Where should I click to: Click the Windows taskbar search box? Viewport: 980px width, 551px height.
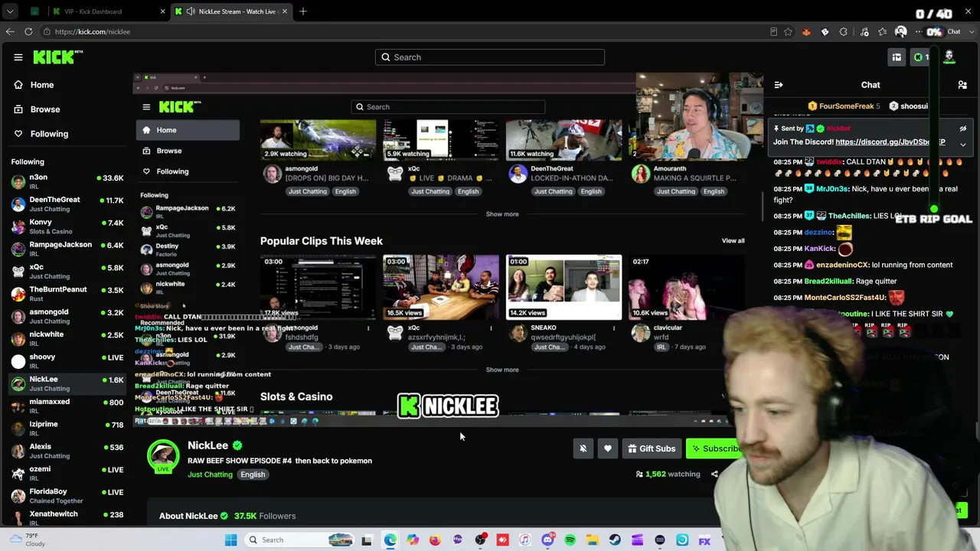300,540
